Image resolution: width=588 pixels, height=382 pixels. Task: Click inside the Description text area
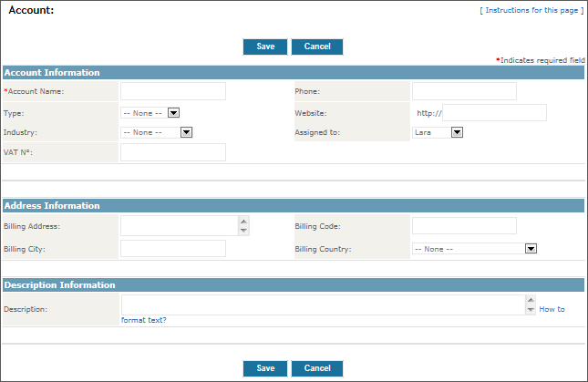point(323,305)
